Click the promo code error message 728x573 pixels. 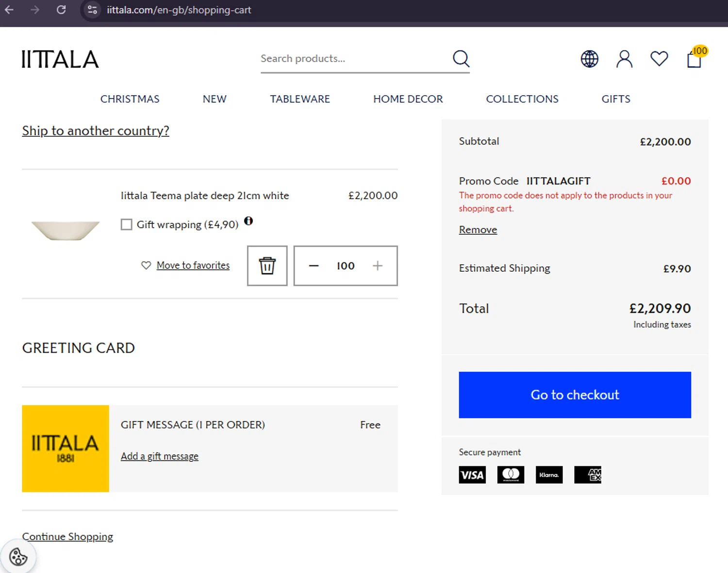[x=565, y=202]
